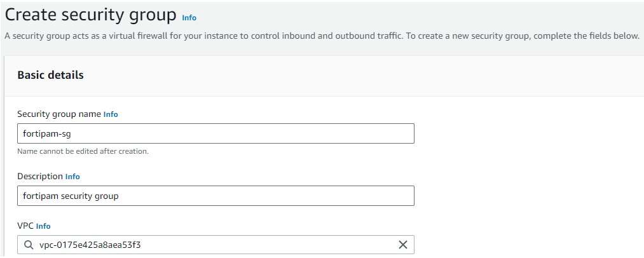Clear the VPC selection with X icon

(402, 245)
